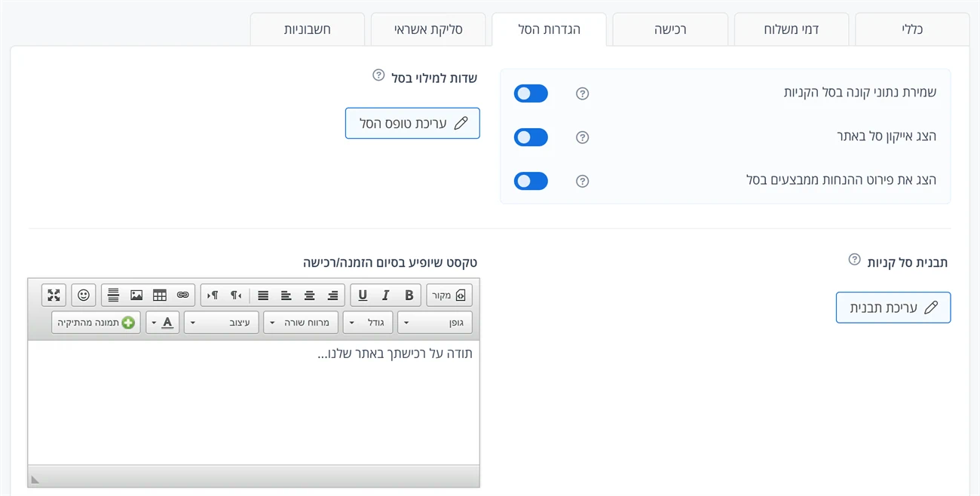Viewport: 980px width, 496px height.
Task: Toggle הצג אייקון סל באתר switch
Action: (x=531, y=137)
